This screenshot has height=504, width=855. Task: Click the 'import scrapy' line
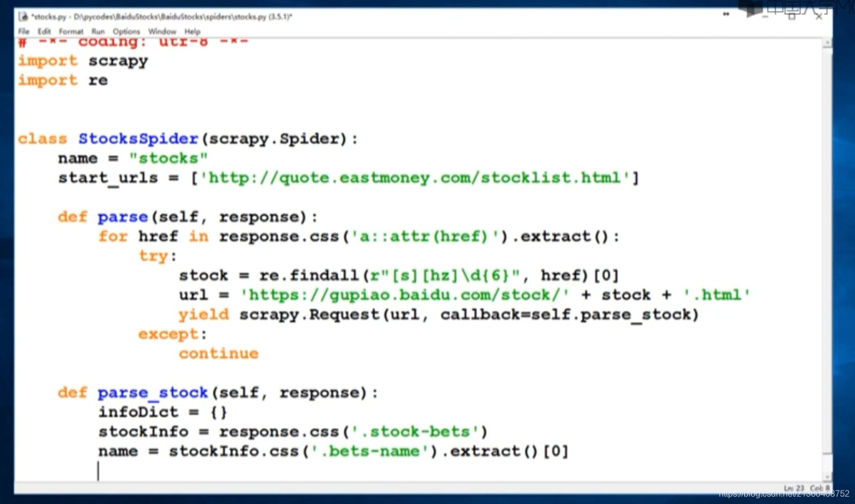pyautogui.click(x=83, y=61)
